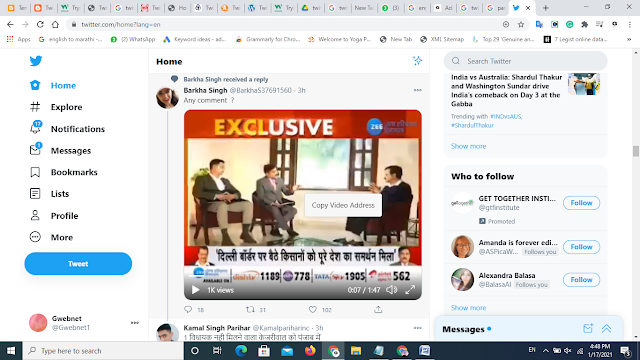This screenshot has width=640, height=360.
Task: Play the video in Barkha Singh's tweet
Action: [x=196, y=290]
